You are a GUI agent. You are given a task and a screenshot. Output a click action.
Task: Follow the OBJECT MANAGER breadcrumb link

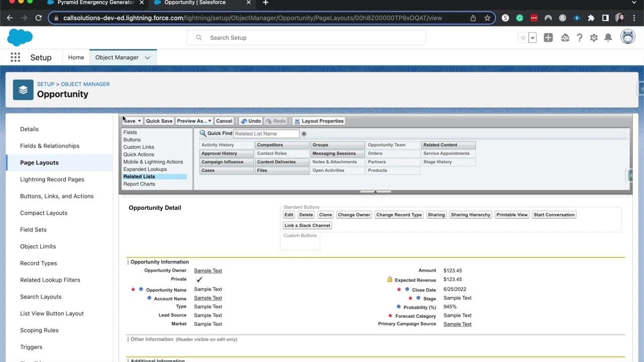(x=85, y=84)
